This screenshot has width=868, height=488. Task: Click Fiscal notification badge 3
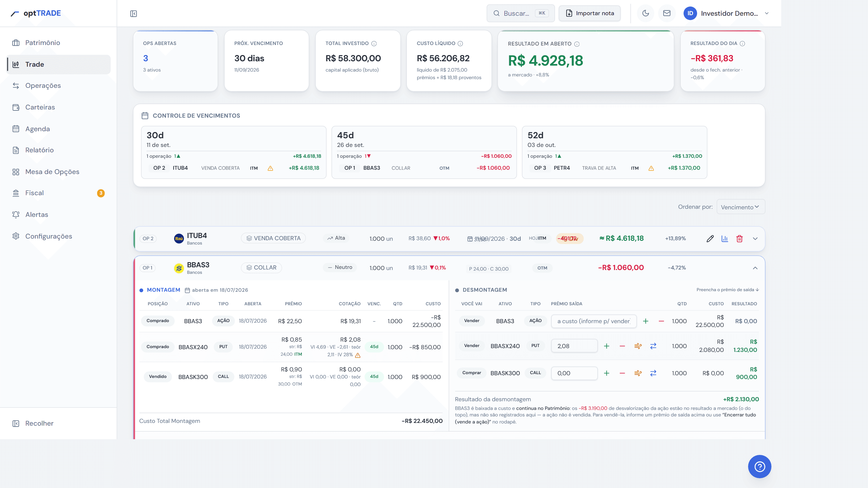[101, 193]
